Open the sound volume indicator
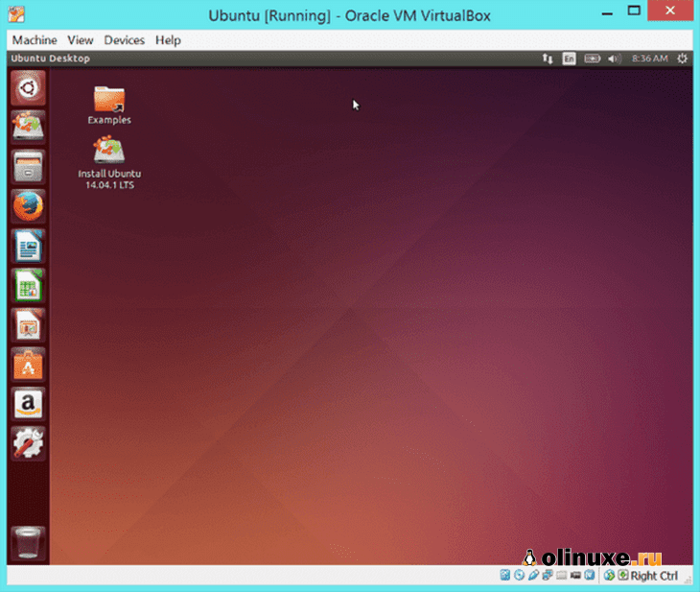Viewport: 700px width, 592px height. click(x=614, y=59)
